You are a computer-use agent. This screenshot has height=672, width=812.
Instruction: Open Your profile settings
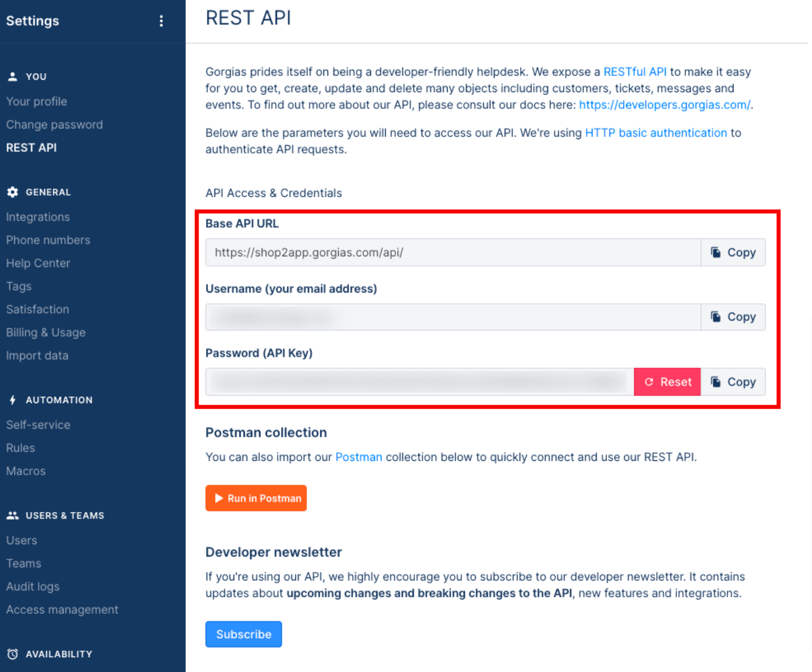[37, 101]
